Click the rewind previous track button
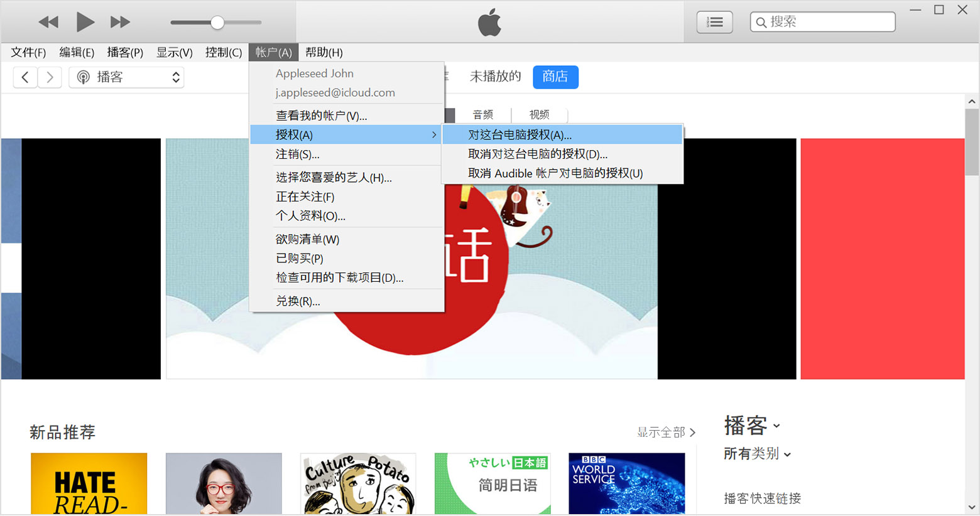 pos(48,23)
